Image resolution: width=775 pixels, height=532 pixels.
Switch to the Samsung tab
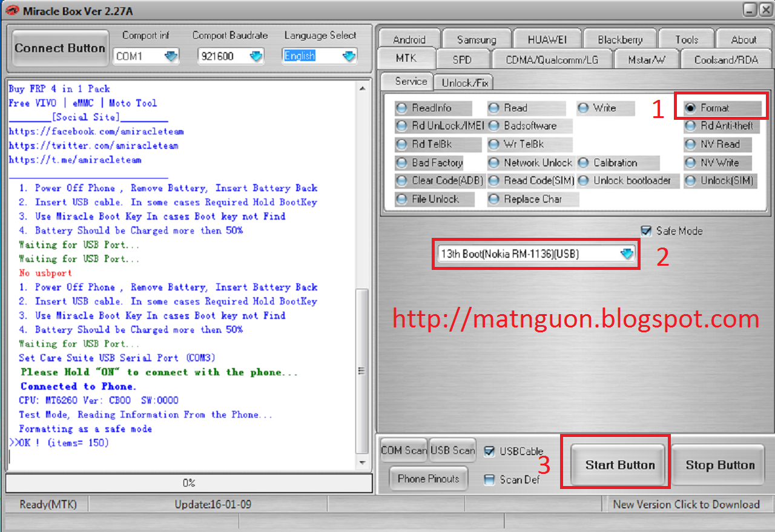pyautogui.click(x=477, y=39)
